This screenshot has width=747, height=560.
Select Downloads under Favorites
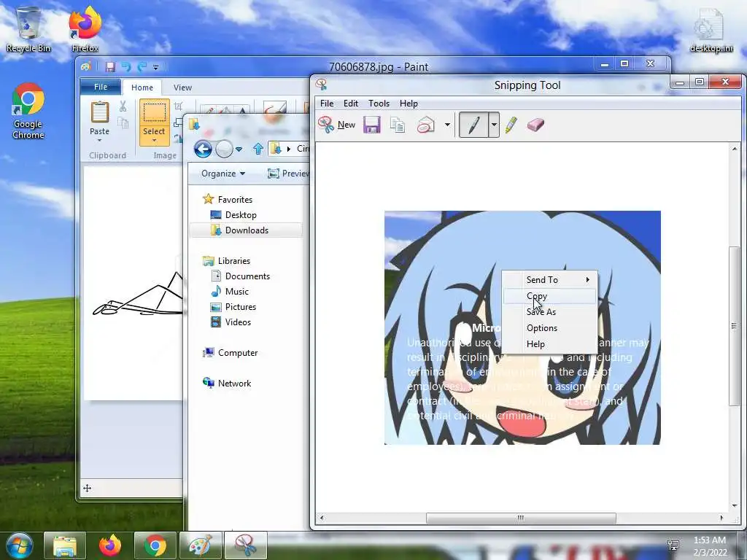point(247,230)
